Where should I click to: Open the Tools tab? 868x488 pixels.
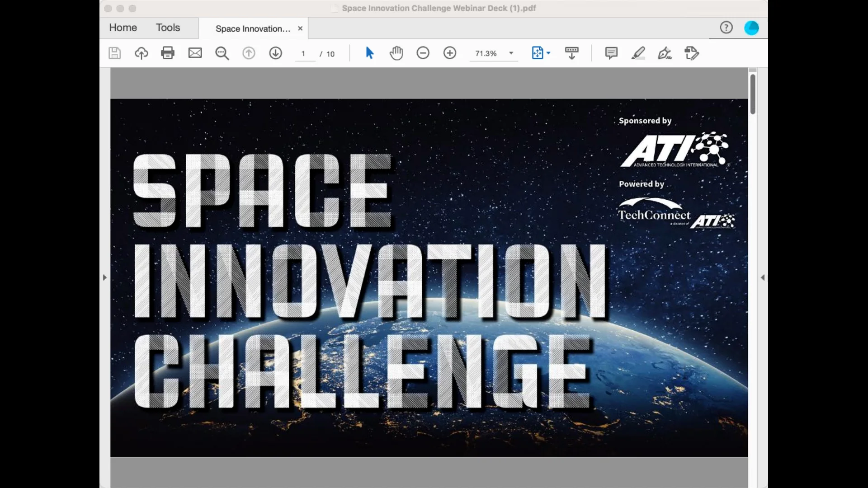pos(168,28)
